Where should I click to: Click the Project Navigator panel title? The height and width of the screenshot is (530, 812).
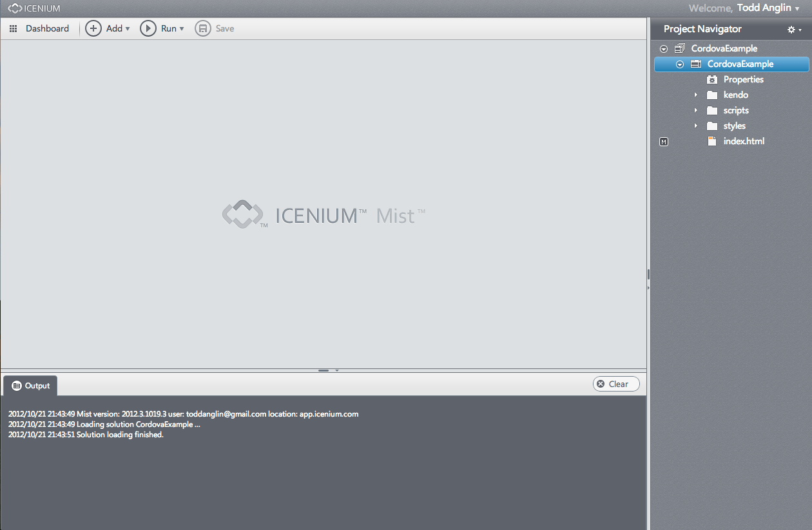(x=702, y=29)
